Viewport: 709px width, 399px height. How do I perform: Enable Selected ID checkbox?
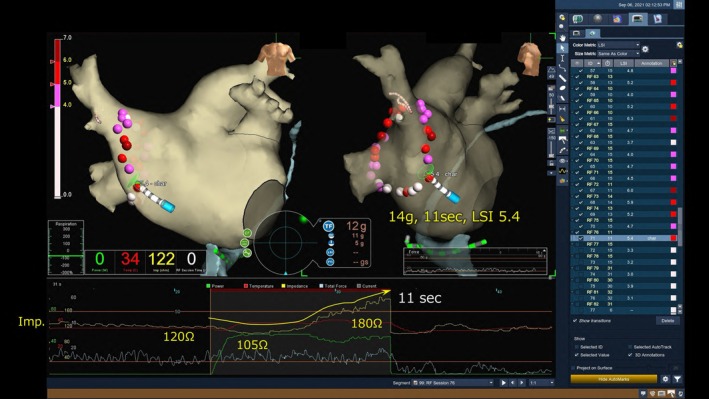pos(577,347)
